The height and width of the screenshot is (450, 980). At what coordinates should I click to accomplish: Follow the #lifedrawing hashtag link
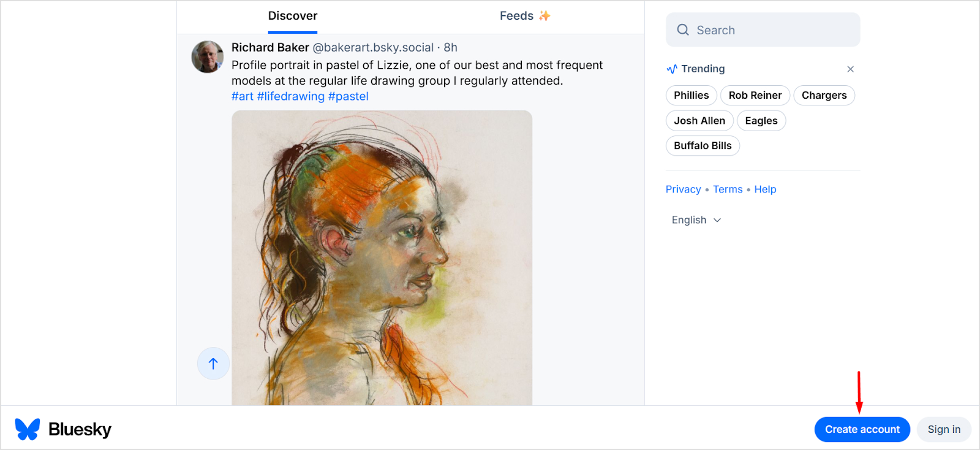290,96
